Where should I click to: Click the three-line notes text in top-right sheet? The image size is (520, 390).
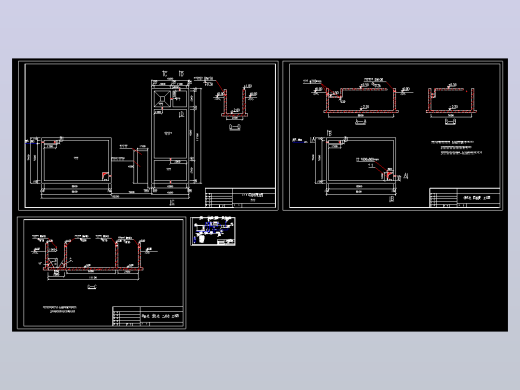457,148
